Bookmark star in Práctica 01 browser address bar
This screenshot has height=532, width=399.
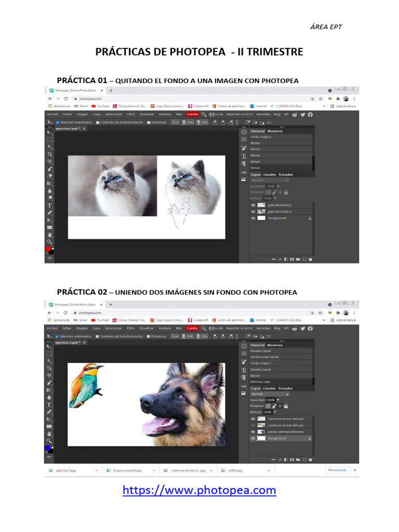(320, 99)
